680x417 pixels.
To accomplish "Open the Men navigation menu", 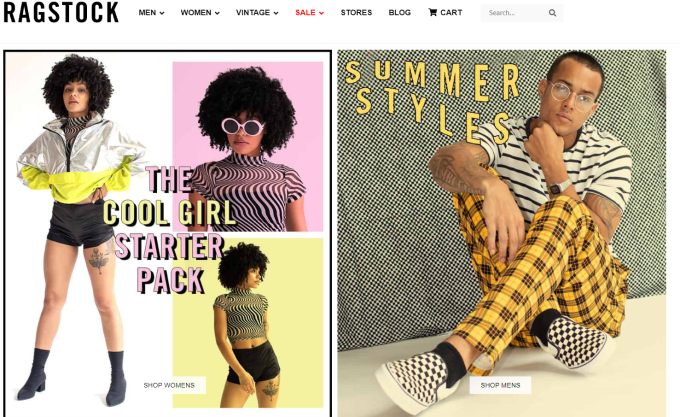I will (x=151, y=13).
